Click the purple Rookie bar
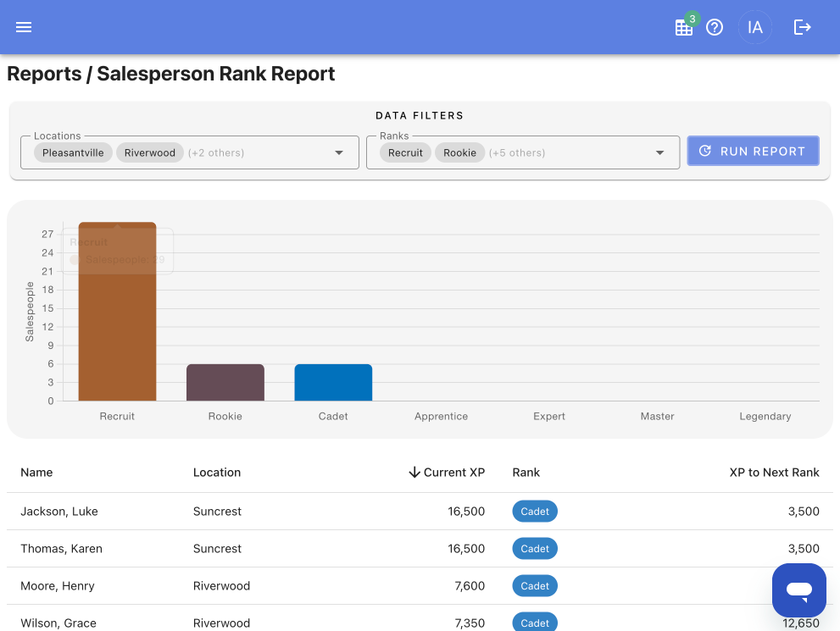Viewport: 840px width, 631px height. (x=225, y=383)
